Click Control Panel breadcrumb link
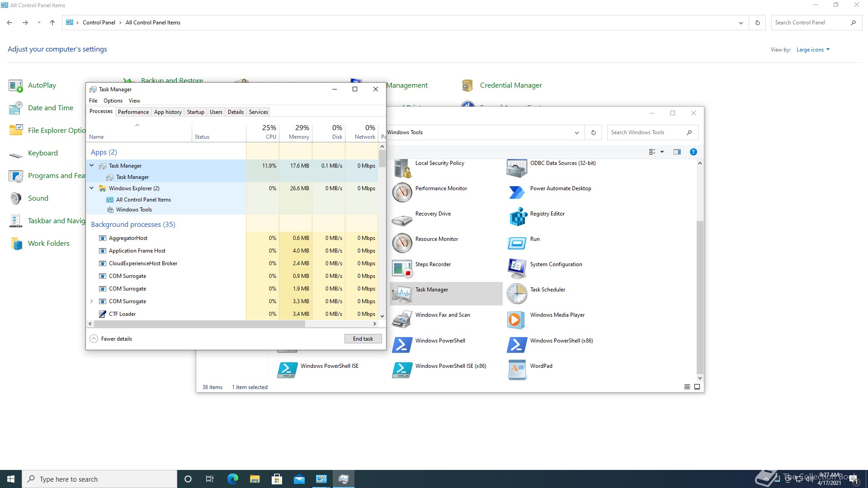868x488 pixels. 99,23
